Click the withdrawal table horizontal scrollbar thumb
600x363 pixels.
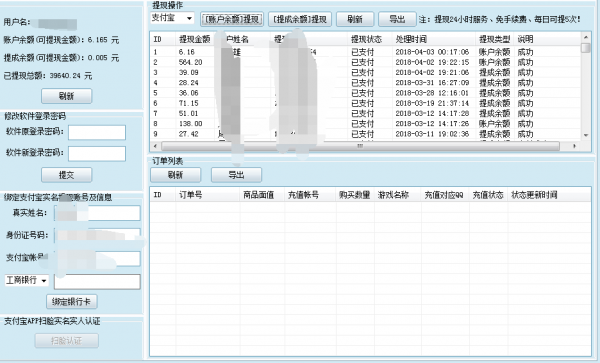point(360,146)
